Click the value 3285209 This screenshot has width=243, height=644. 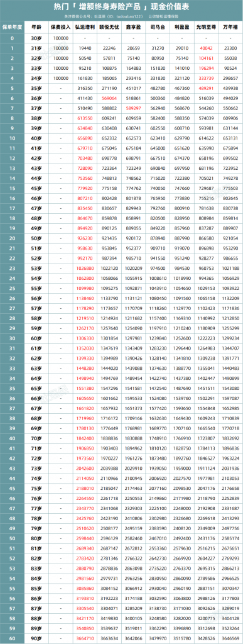(x=134, y=608)
